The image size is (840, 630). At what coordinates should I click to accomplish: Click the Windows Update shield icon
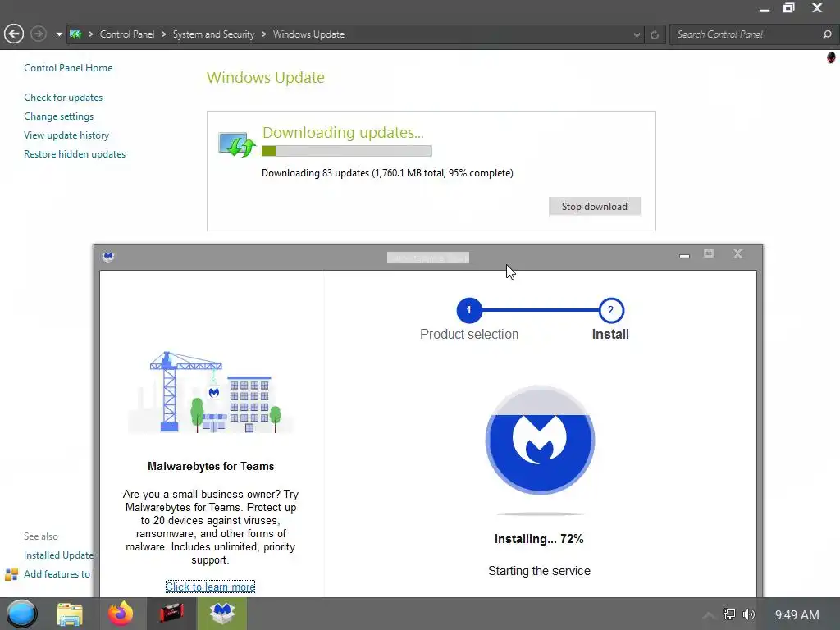tap(237, 144)
